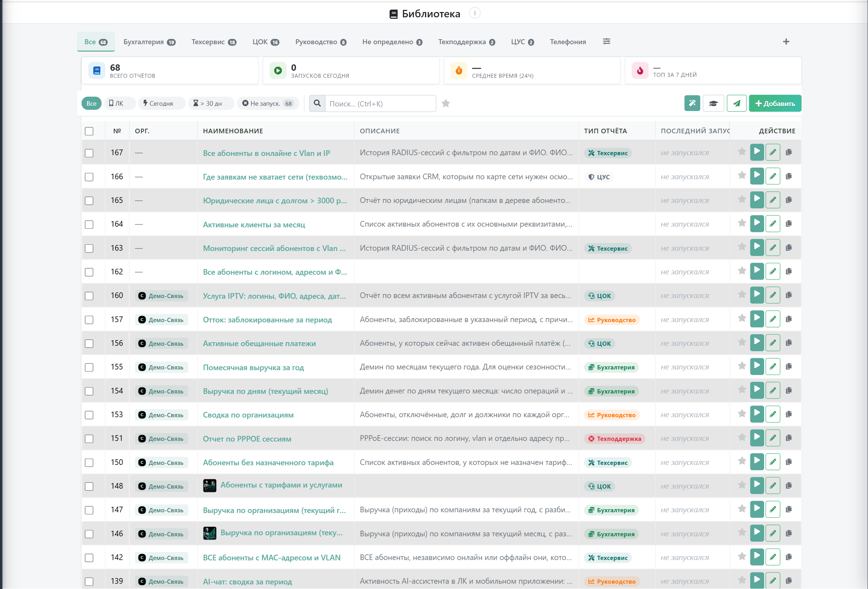Image resolution: width=868 pixels, height=589 pixels.
Task: Open the Техсервис tab
Action: coord(213,42)
